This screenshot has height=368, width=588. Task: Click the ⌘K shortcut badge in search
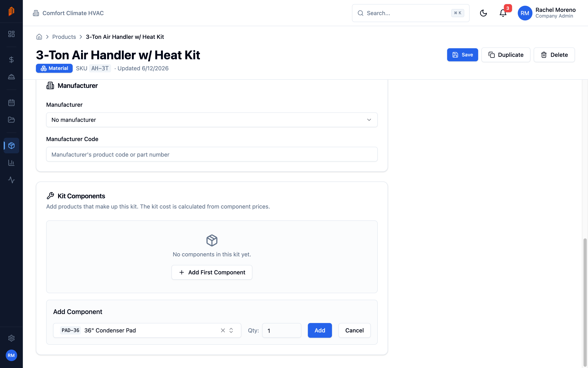(458, 13)
